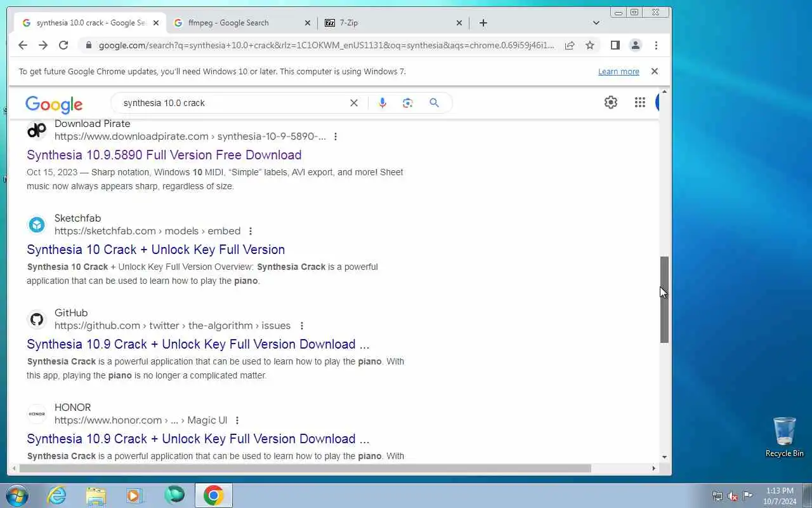812x508 pixels.
Task: Start voice search with the microphone
Action: coord(382,103)
